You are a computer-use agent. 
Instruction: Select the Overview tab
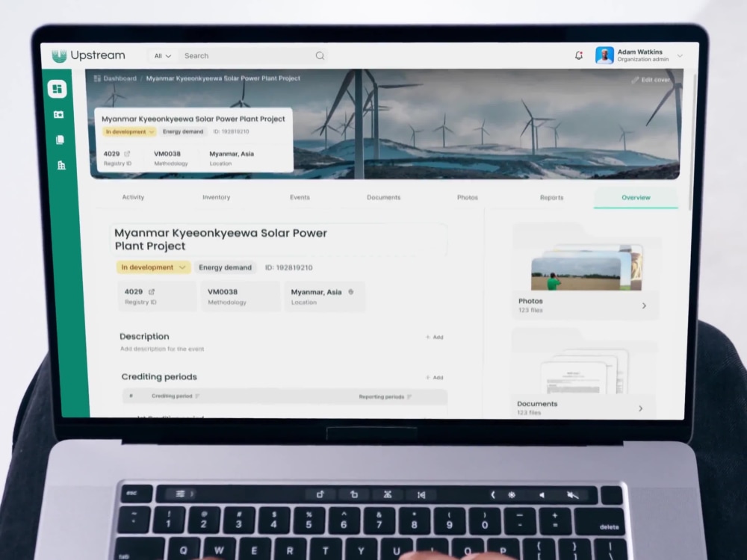tap(636, 197)
